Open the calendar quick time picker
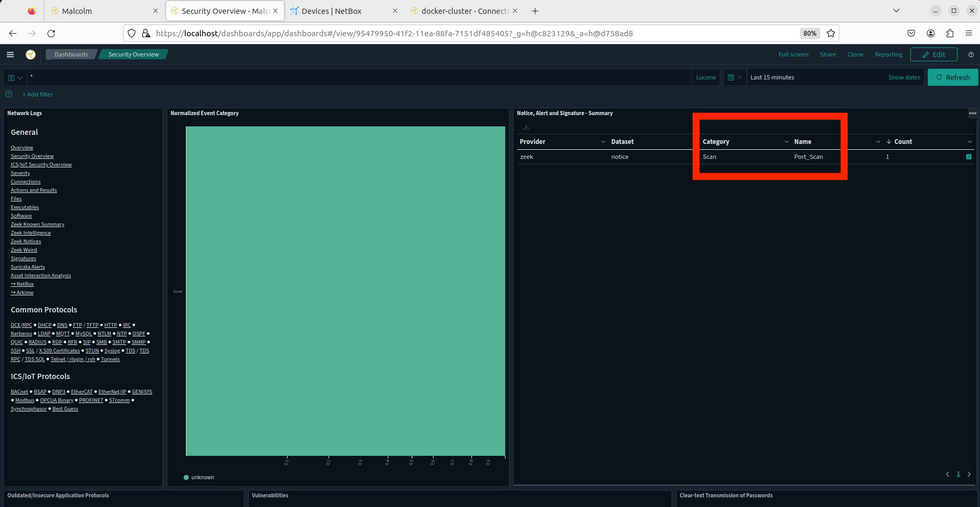 coord(734,77)
